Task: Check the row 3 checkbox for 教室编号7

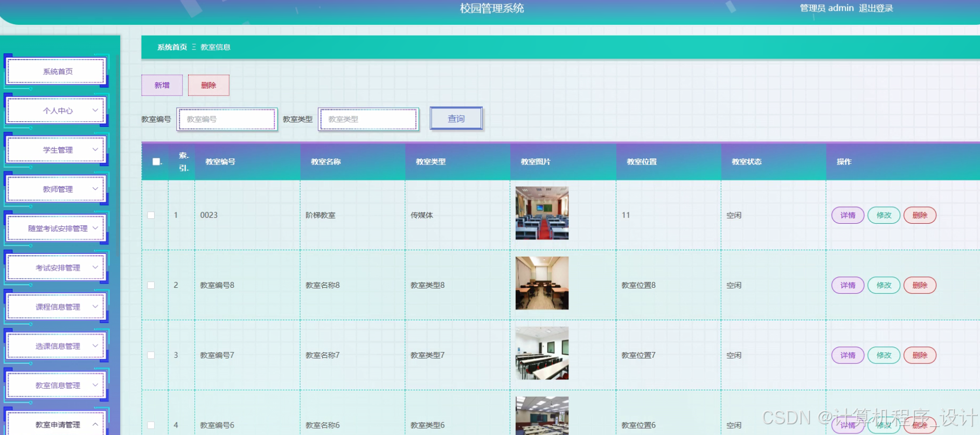Action: click(x=151, y=355)
